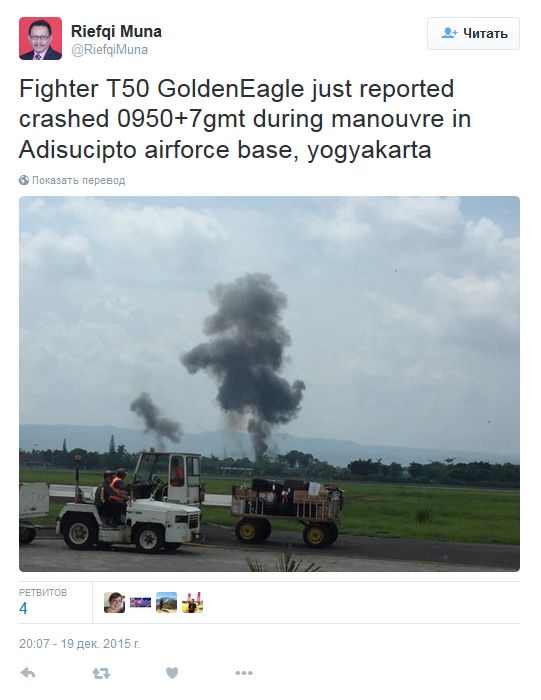Screen dimensions: 541x700
Task: Like the tweet with heart icon
Action: tap(172, 673)
